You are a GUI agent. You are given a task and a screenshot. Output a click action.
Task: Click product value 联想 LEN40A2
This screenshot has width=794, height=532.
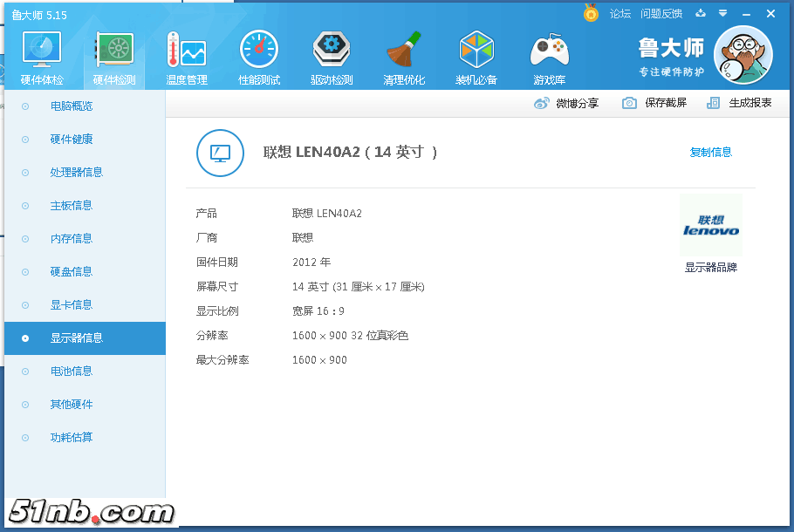[327, 214]
